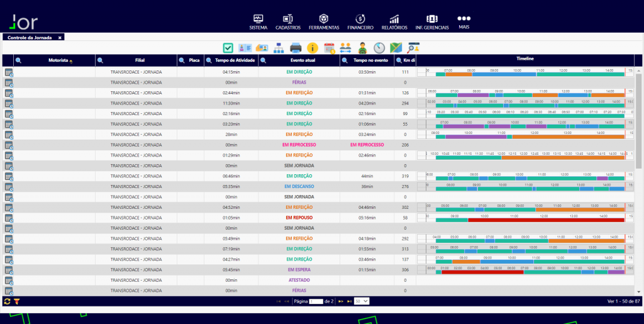
Task: Click the calendar with dollar coin icon
Action: [x=330, y=48]
